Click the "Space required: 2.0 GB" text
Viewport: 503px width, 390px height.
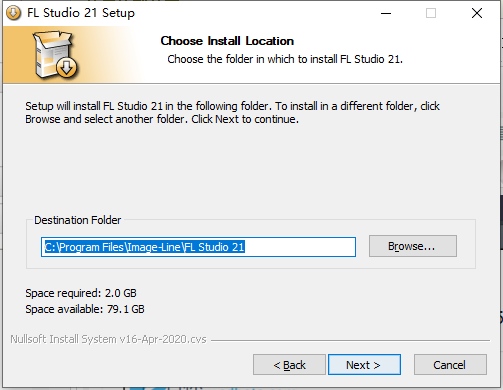81,293
